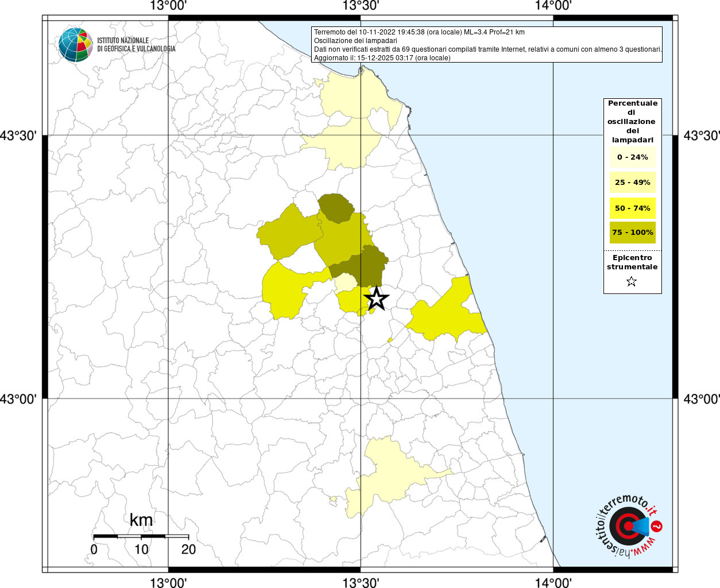Click the INGV globe logo
The height and width of the screenshot is (588, 720).
(75, 45)
